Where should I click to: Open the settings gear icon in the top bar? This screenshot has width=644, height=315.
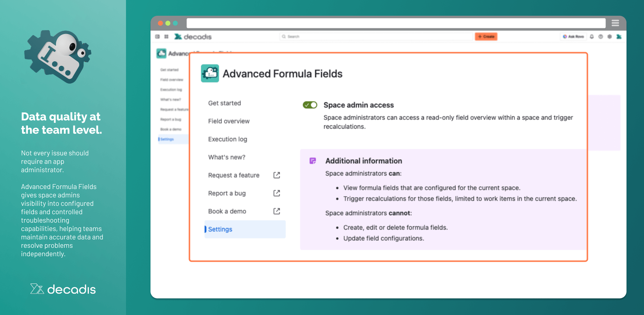tap(610, 36)
